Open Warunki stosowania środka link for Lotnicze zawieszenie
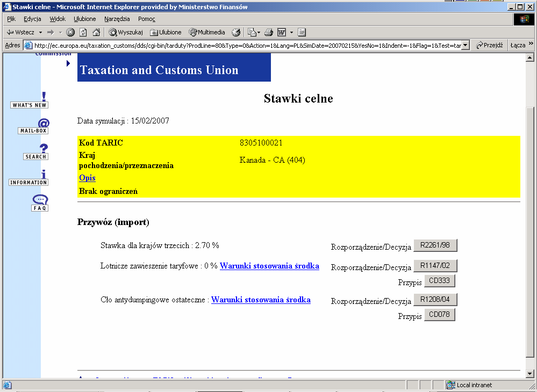 269,266
